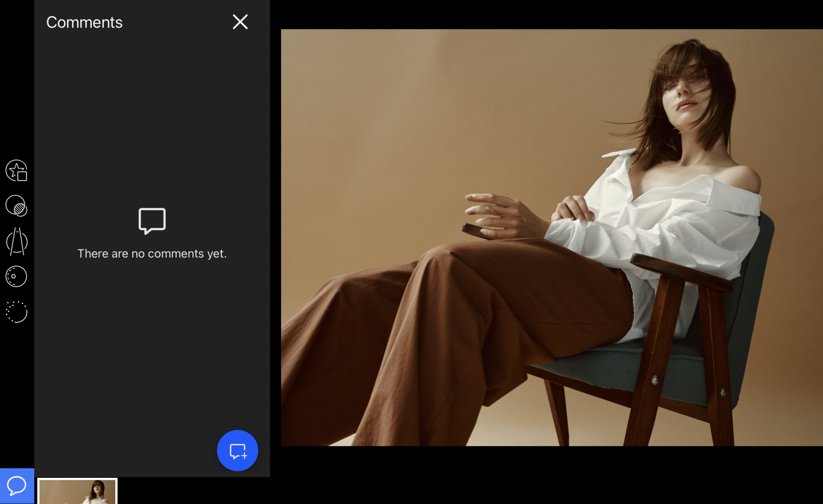Select the circular dial adjustment tool
The width and height of the screenshot is (823, 504).
pyautogui.click(x=16, y=277)
